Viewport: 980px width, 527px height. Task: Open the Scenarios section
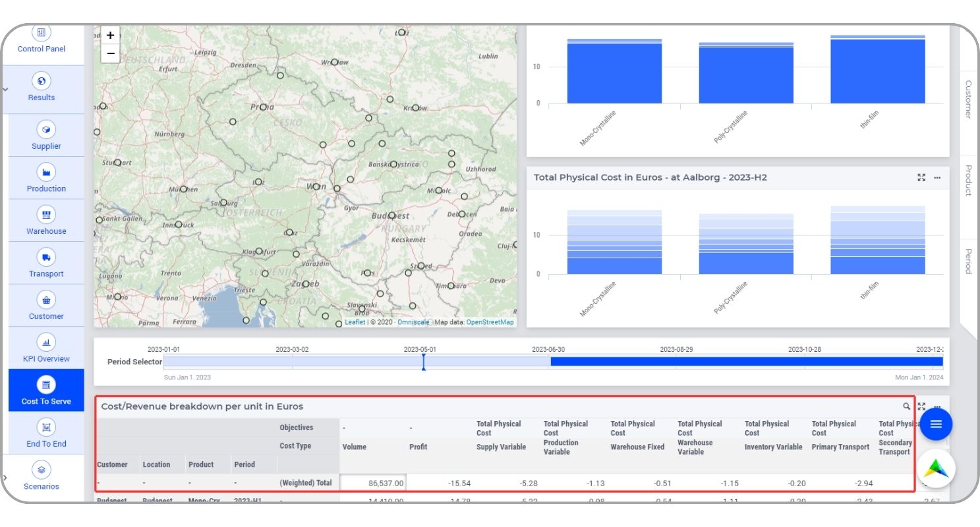pyautogui.click(x=42, y=477)
